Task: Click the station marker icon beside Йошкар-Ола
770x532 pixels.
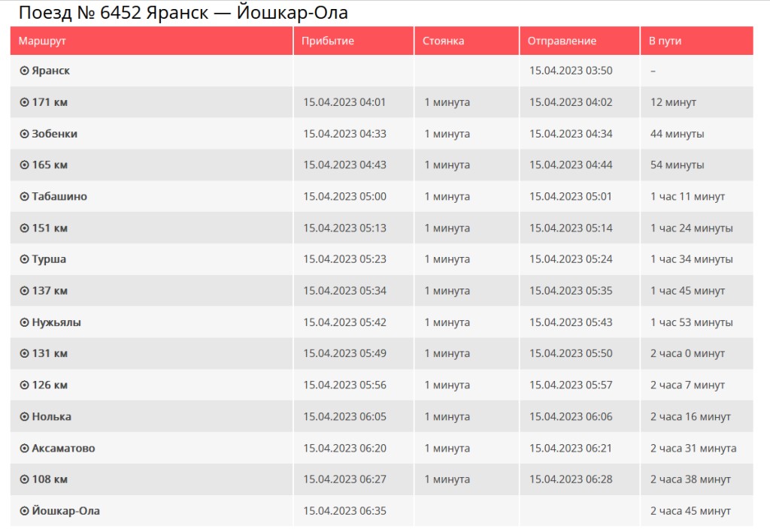Action: point(24,511)
